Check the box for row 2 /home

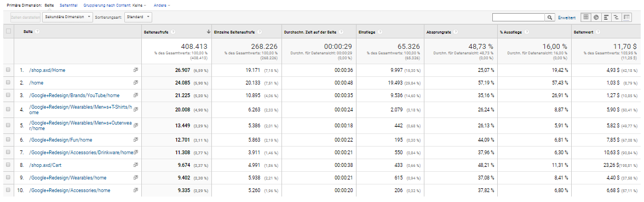tap(8, 83)
